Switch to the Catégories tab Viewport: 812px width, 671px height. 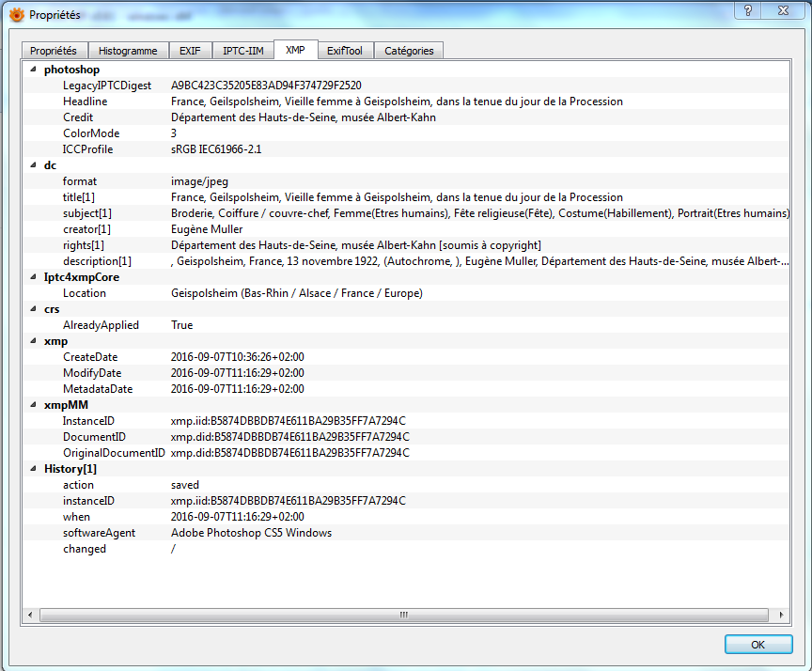click(x=409, y=50)
